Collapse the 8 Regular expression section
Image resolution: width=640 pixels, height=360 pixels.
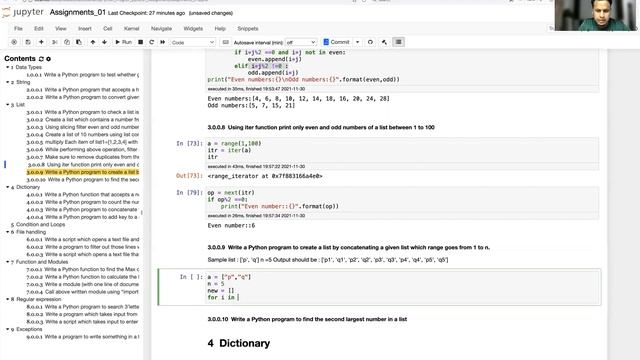coord(7,299)
